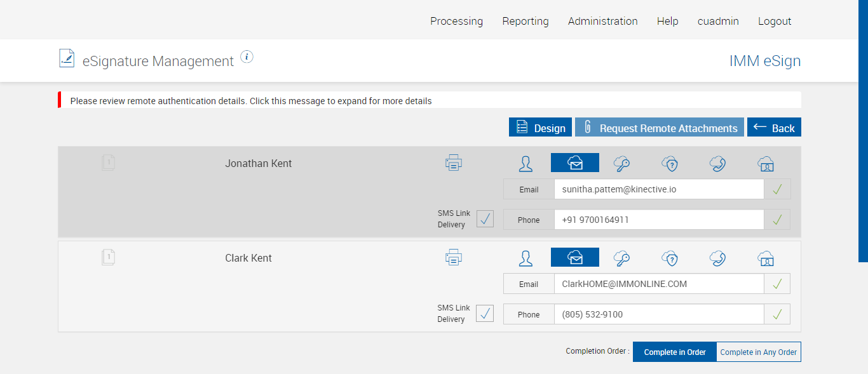This screenshot has height=374, width=868.
Task: Click the Back button
Action: pyautogui.click(x=774, y=128)
